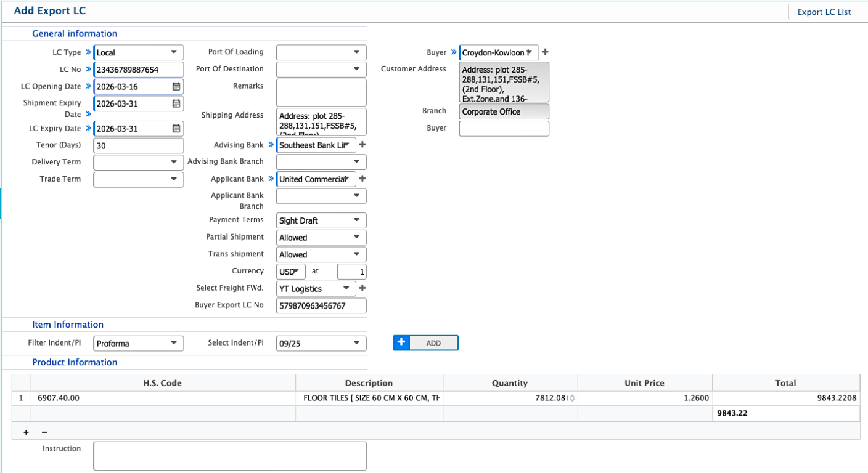
Task: Expand the Advising Bank Branch dropdown
Action: (x=321, y=162)
